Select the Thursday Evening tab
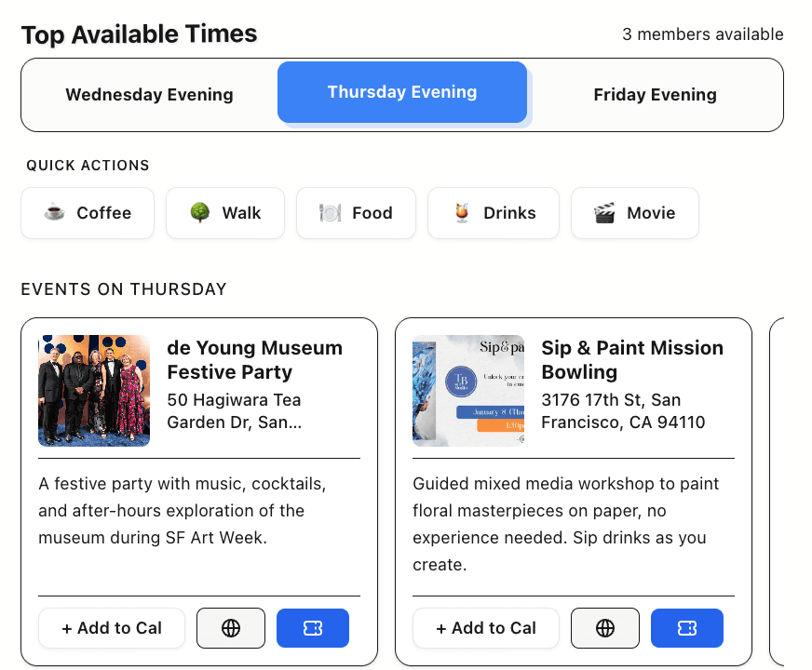This screenshot has height=670, width=812. coord(402,92)
